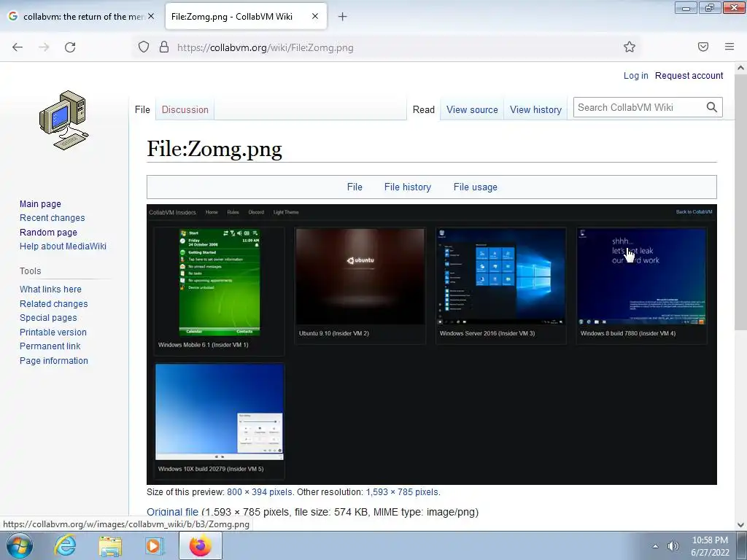Click the volume speaker tray icon

[673, 546]
